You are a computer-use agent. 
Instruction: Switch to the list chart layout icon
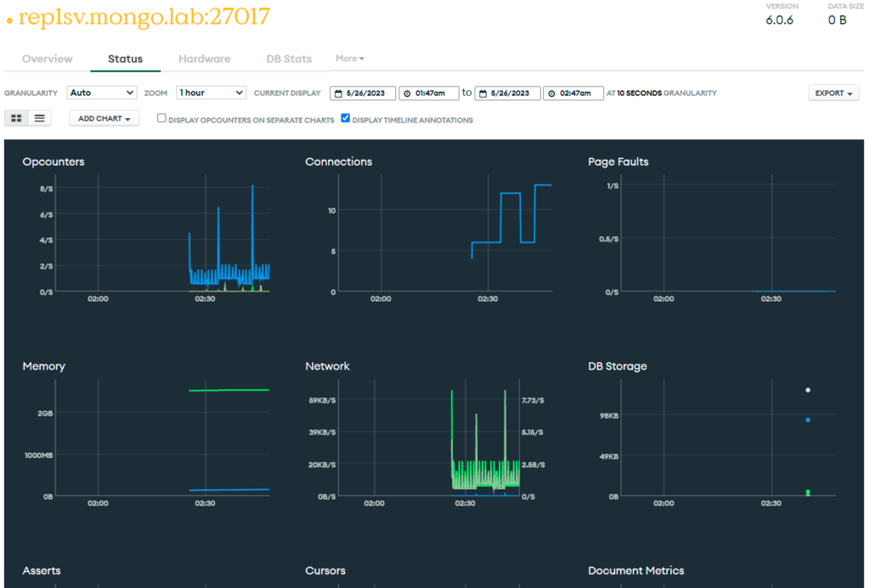(39, 118)
